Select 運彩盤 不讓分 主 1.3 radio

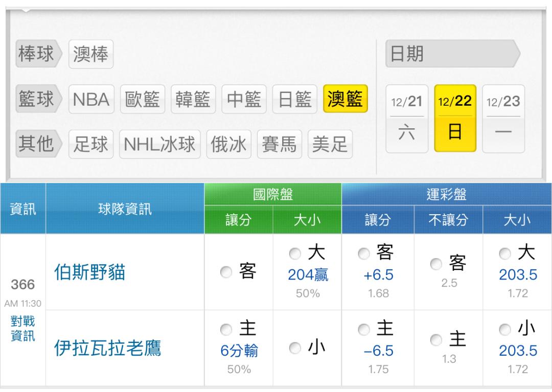click(x=436, y=339)
